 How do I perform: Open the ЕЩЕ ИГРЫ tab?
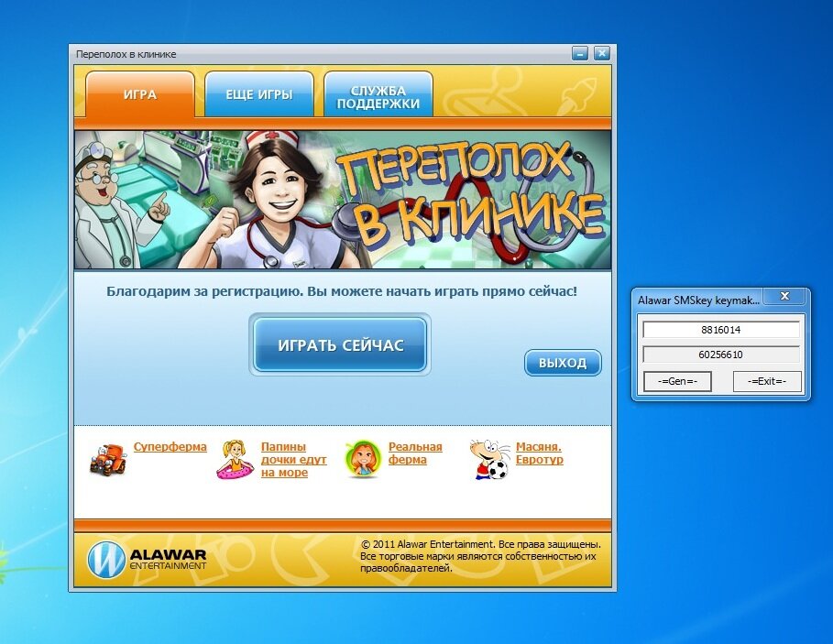tap(259, 94)
